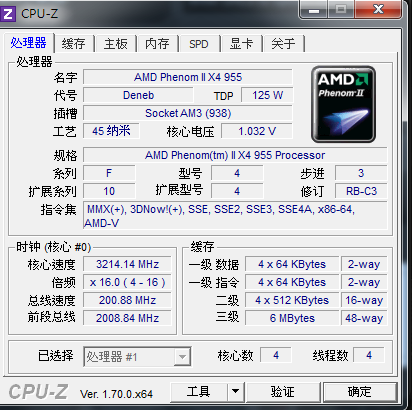
Task: Open the 主板 tab
Action: (116, 44)
